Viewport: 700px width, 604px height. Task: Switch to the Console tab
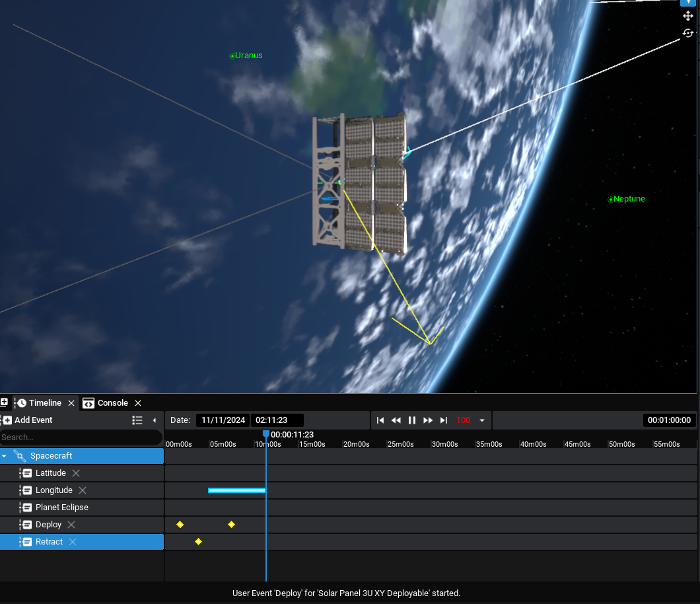(112, 403)
